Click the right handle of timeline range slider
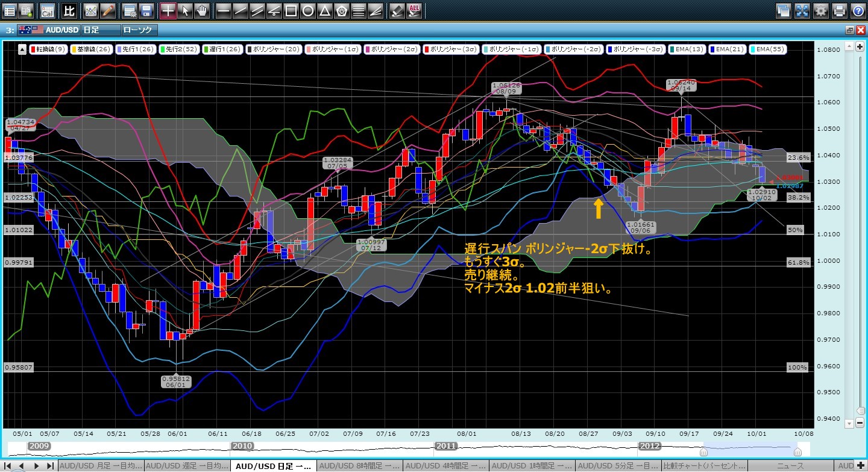This screenshot has width=868, height=472. pyautogui.click(x=797, y=452)
